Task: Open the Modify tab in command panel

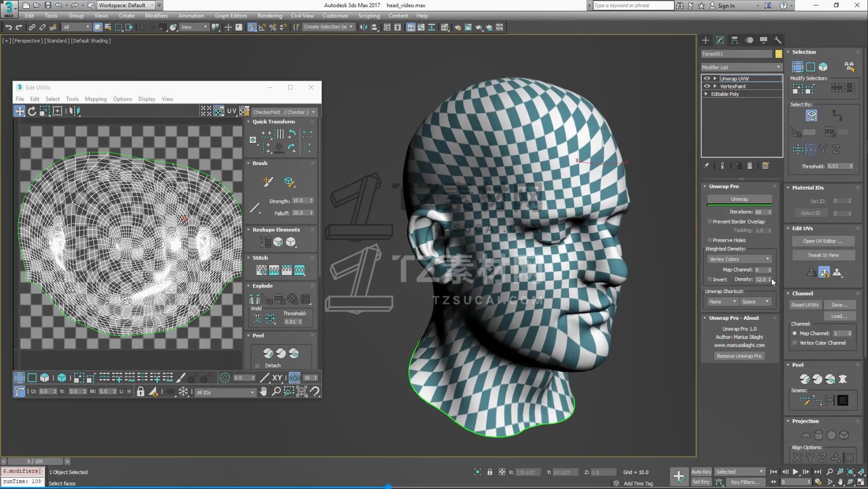Action: [720, 40]
